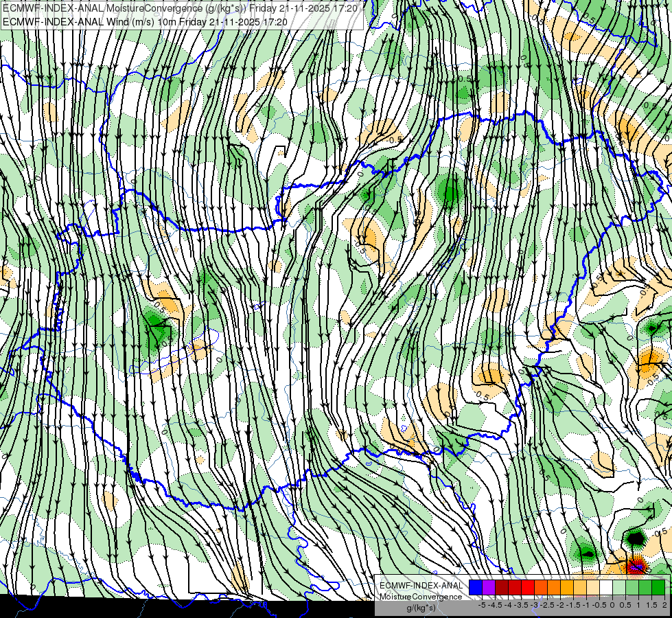Click the pale peach legend swatch

[593, 588]
